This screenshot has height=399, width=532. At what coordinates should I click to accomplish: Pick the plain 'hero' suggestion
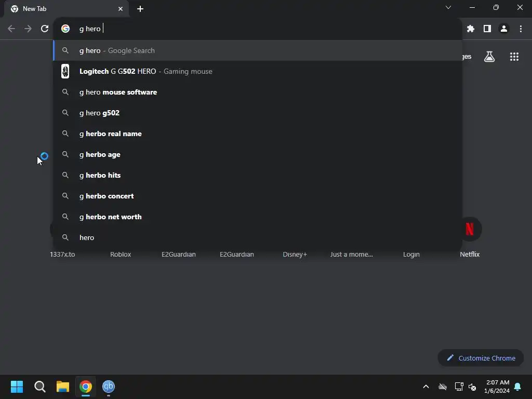258,237
